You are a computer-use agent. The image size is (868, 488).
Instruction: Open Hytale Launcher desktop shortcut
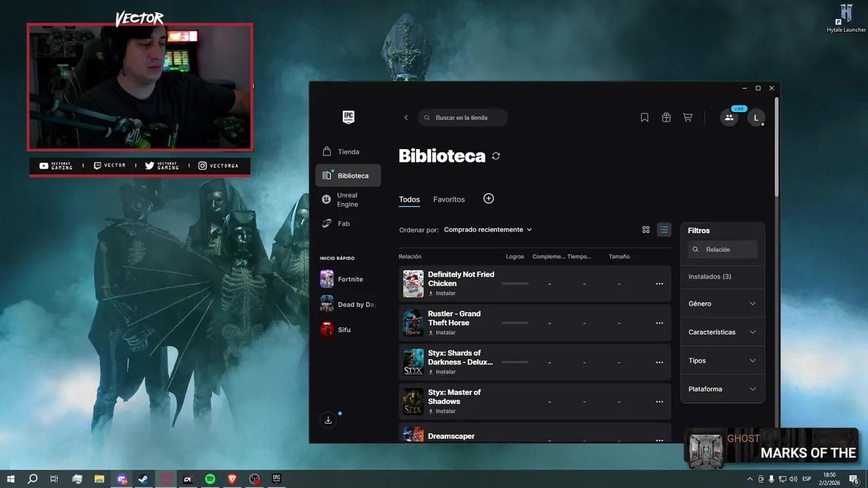point(846,18)
